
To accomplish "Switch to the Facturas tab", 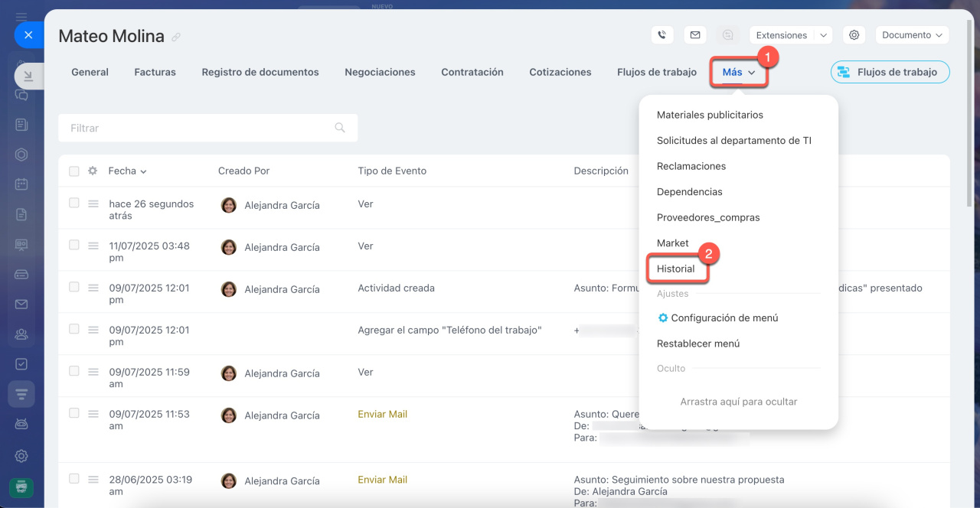I will (155, 72).
